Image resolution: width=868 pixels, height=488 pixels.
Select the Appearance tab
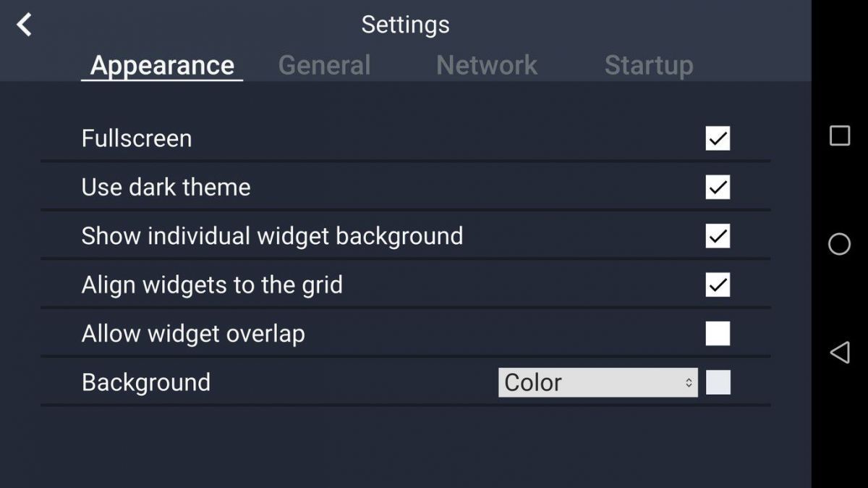pyautogui.click(x=162, y=65)
